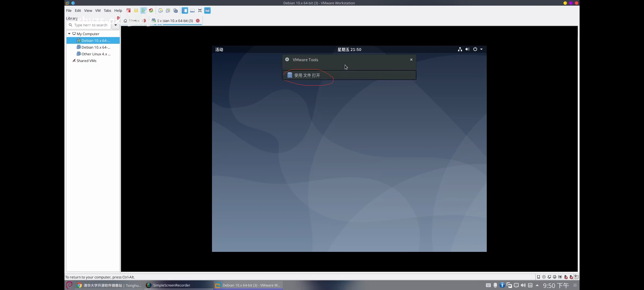Open the snapshot manager toolbar icon
This screenshot has width=644, height=290.
click(175, 10)
